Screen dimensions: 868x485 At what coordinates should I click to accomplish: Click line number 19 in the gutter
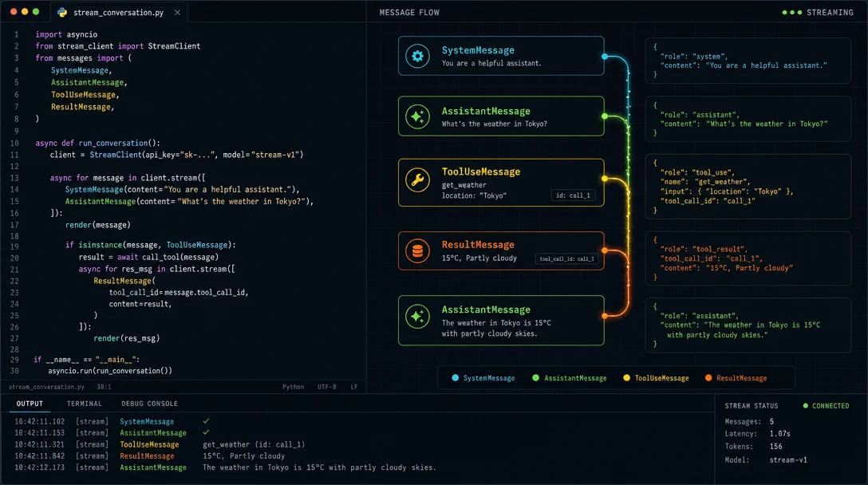[x=14, y=247]
